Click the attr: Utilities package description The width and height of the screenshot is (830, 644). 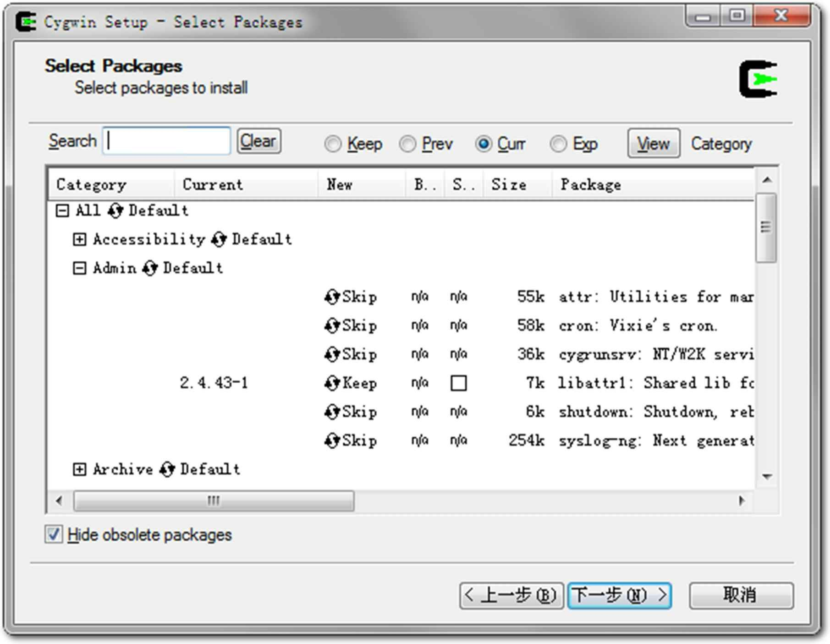click(656, 297)
